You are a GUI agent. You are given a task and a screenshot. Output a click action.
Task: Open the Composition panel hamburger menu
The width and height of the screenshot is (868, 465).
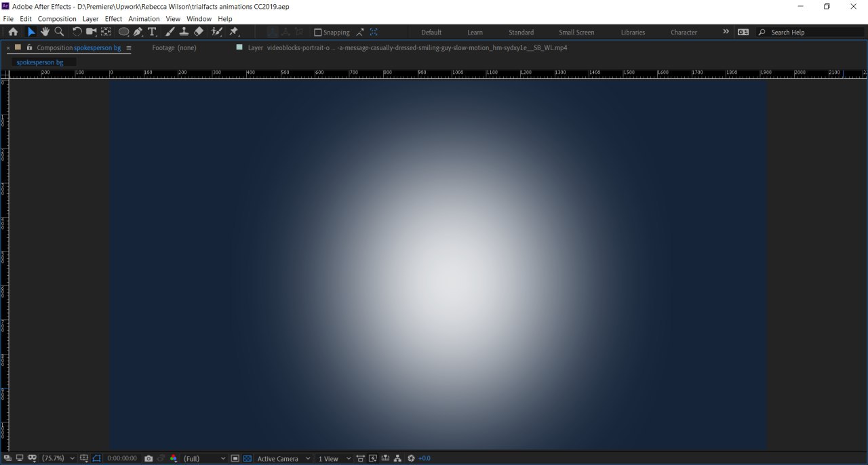pos(129,48)
